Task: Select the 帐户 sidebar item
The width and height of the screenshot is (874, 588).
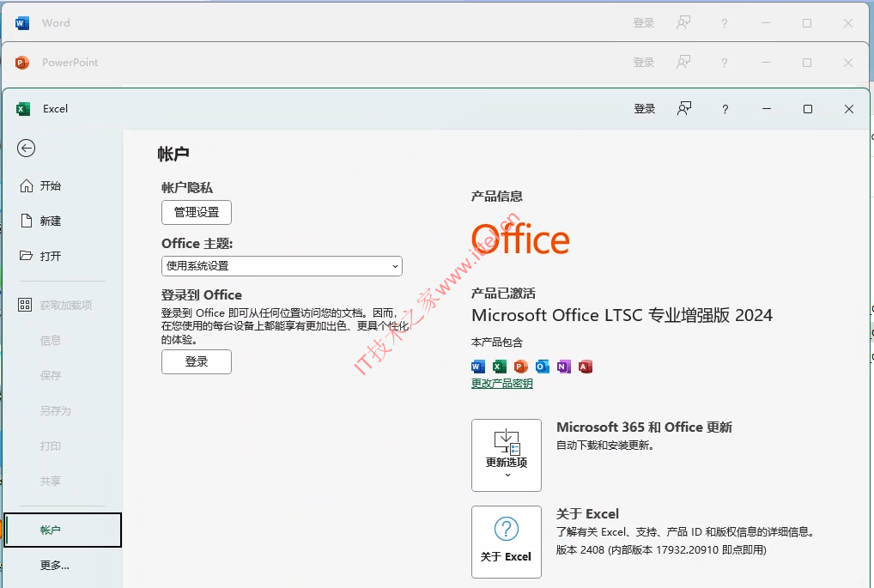Action: 63,530
